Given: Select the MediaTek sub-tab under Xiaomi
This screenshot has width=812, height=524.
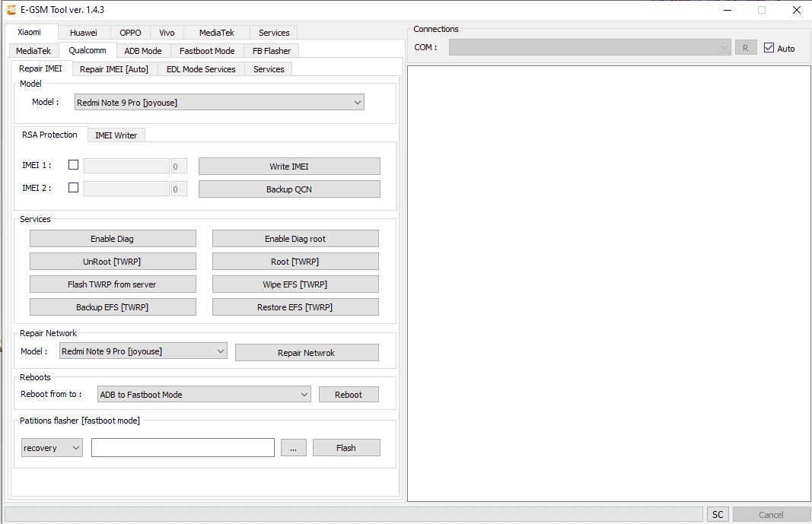Looking at the screenshot, I should click(33, 51).
